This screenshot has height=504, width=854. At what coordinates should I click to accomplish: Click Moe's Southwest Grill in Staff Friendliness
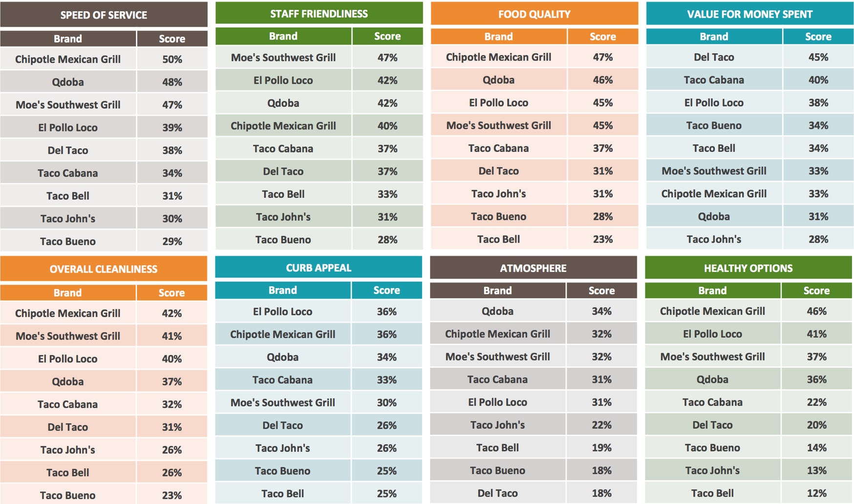click(x=283, y=58)
